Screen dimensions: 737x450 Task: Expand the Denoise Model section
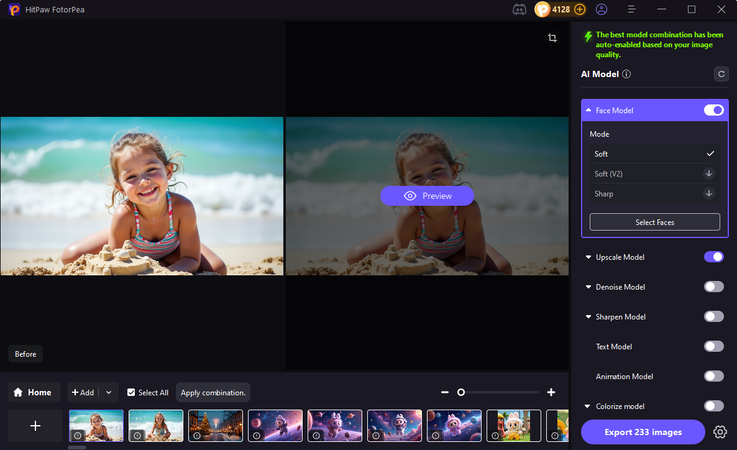[588, 287]
